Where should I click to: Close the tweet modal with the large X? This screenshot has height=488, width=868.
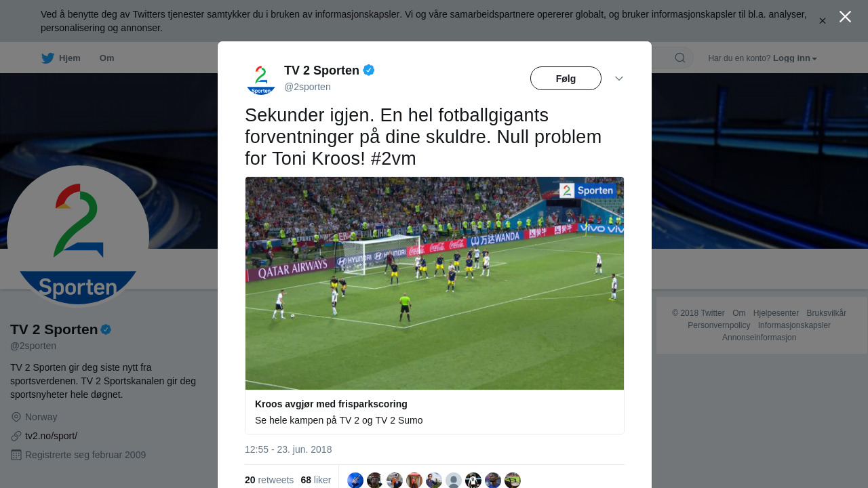[845, 16]
